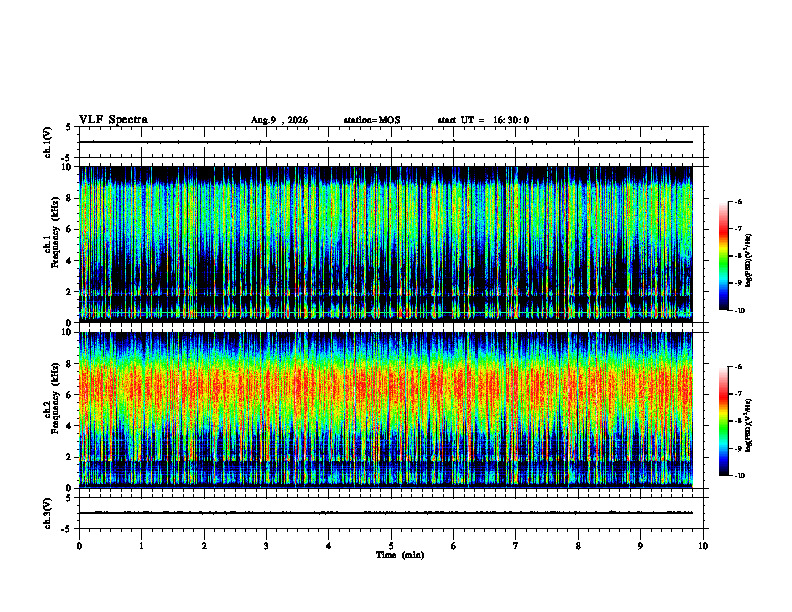Image resolution: width=792 pixels, height=612 pixels.
Task: Click the "-6" label on the ch.1 color bar
Action: (x=738, y=201)
